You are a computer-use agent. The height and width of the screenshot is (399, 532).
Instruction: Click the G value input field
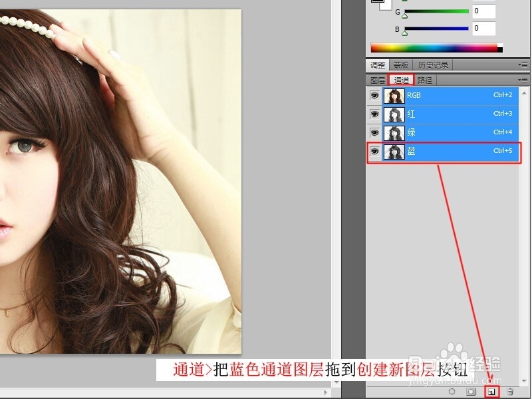[x=484, y=11]
